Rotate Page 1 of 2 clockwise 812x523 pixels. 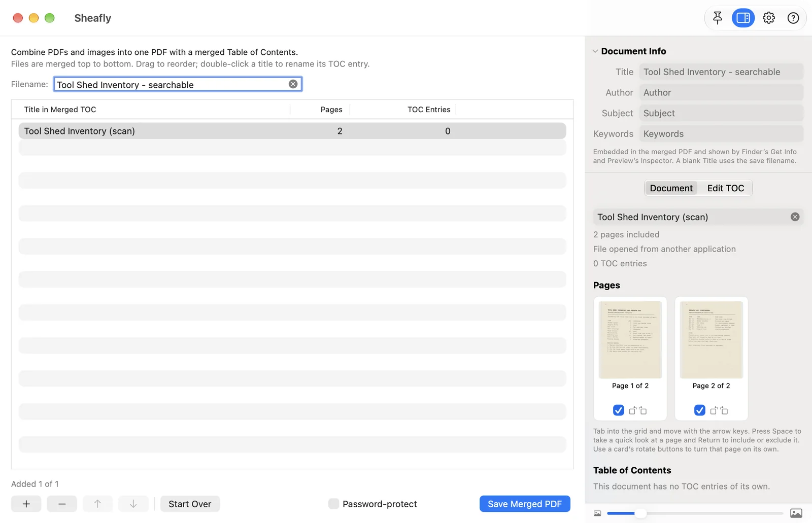click(643, 410)
